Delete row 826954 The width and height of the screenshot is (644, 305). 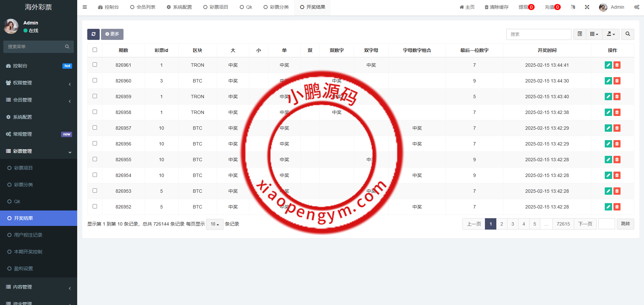[x=617, y=175]
